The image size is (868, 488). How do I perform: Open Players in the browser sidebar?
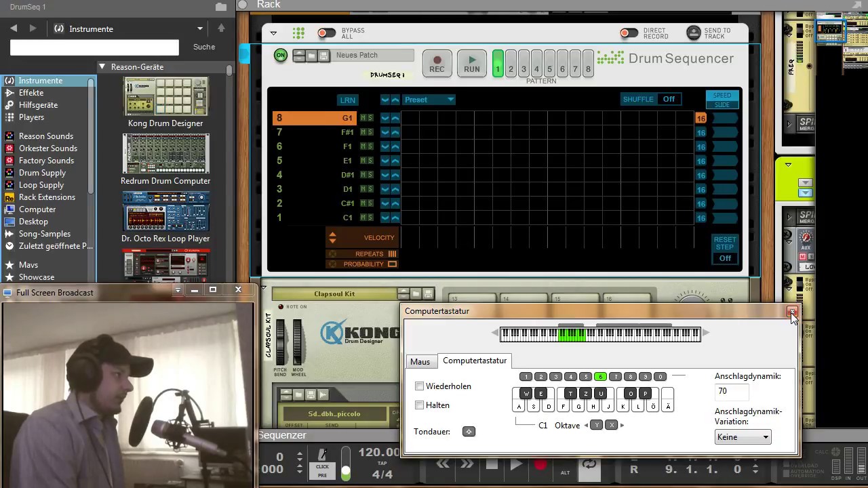[31, 117]
